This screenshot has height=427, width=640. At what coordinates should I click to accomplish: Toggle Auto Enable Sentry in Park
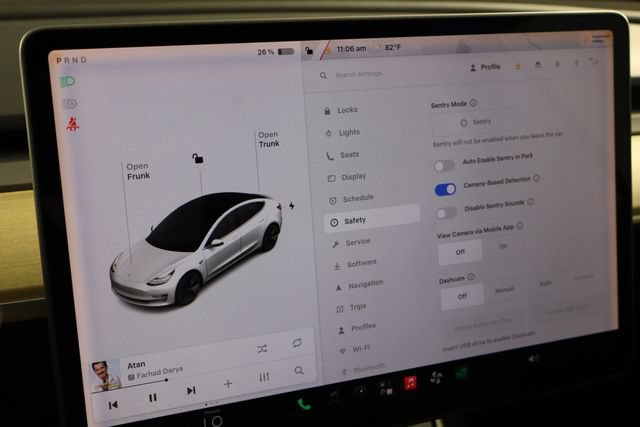point(444,166)
